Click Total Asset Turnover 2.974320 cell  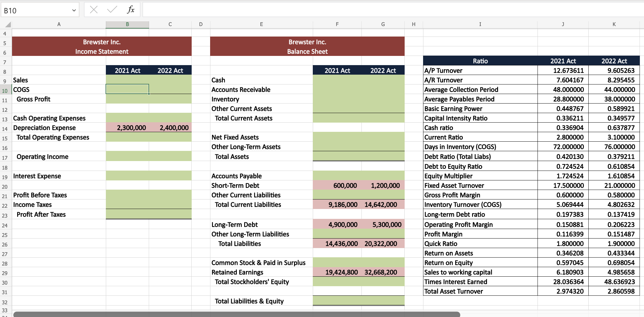pos(563,291)
